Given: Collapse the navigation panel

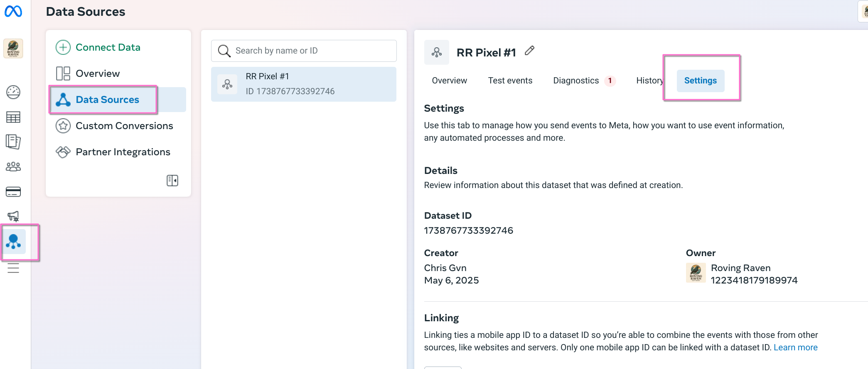Looking at the screenshot, I should click(x=172, y=181).
